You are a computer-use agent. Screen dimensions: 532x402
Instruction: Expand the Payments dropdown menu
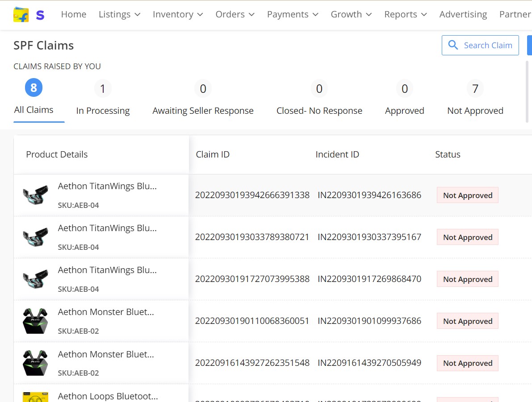point(293,14)
